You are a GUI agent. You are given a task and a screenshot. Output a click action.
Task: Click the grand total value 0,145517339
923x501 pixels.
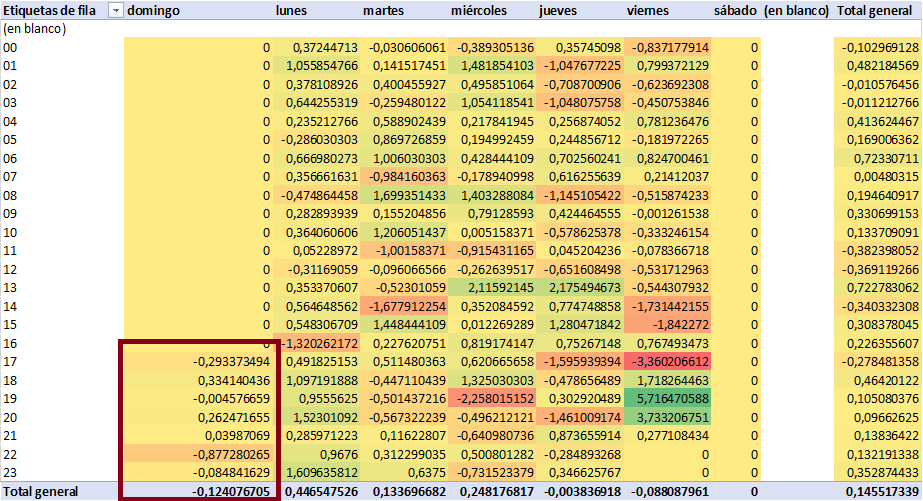pos(876,491)
